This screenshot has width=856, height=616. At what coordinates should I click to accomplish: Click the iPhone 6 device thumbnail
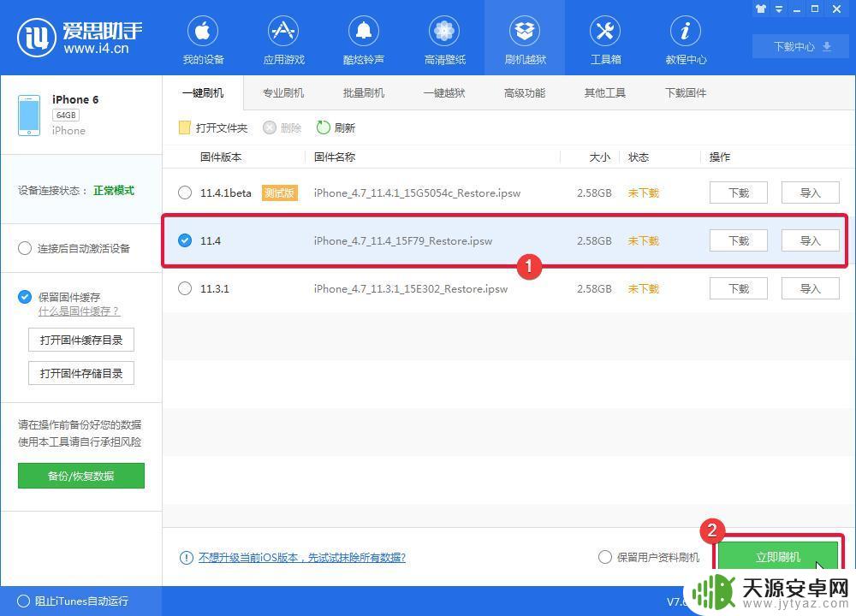click(29, 115)
